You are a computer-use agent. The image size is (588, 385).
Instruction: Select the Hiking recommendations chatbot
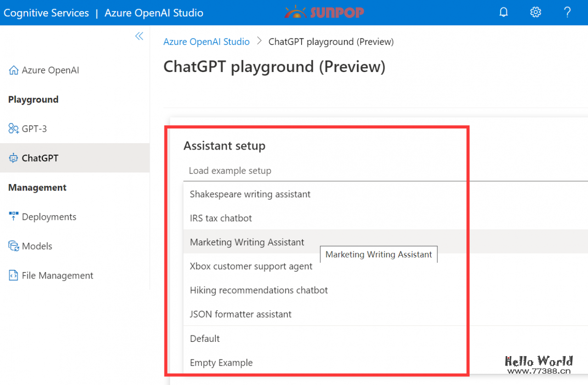tap(259, 290)
